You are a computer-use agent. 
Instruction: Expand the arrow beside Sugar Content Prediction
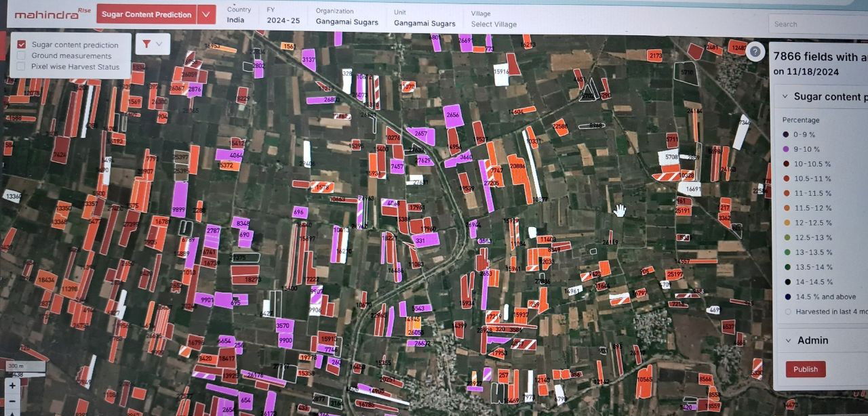tap(207, 14)
